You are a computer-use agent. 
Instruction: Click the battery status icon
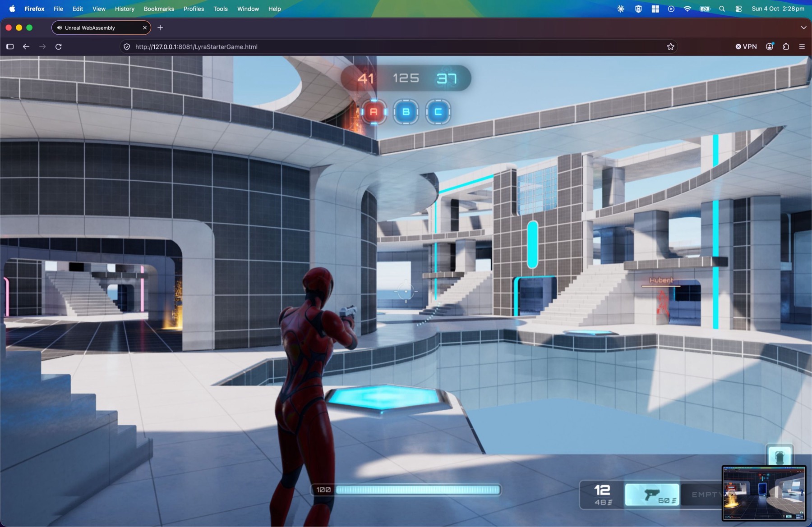(x=705, y=9)
